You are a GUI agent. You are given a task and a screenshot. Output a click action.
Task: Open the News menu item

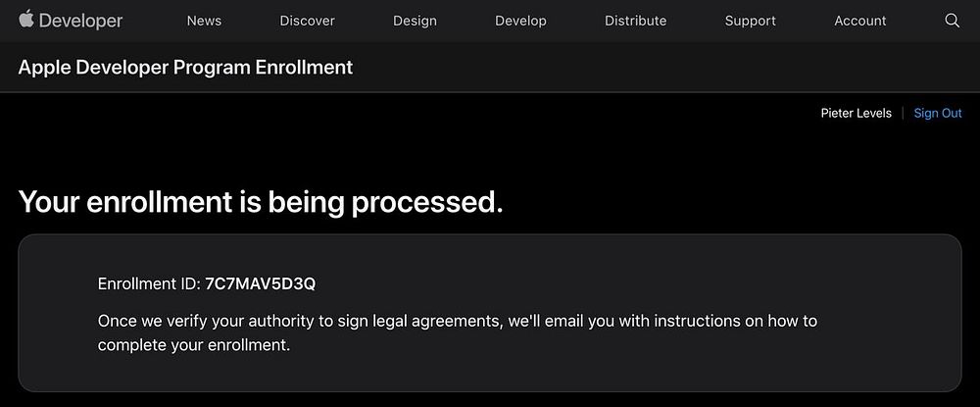tap(204, 21)
